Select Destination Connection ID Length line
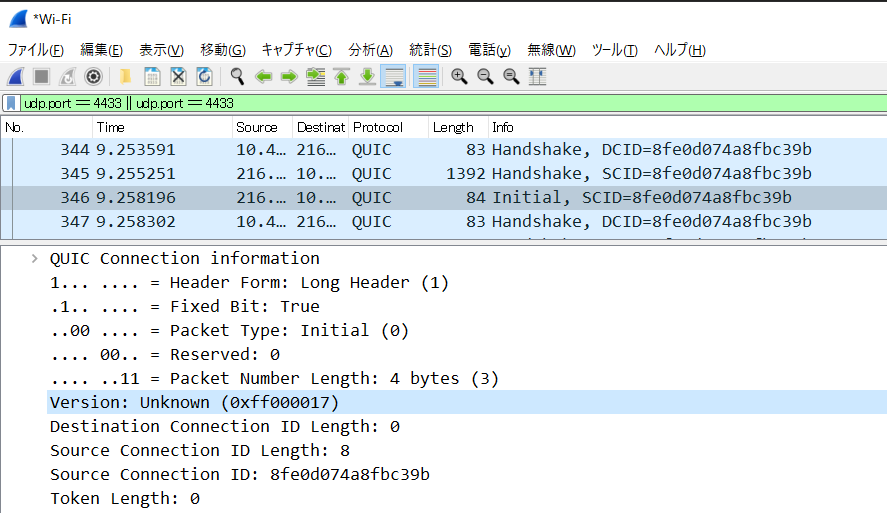This screenshot has width=887, height=513. (x=225, y=426)
